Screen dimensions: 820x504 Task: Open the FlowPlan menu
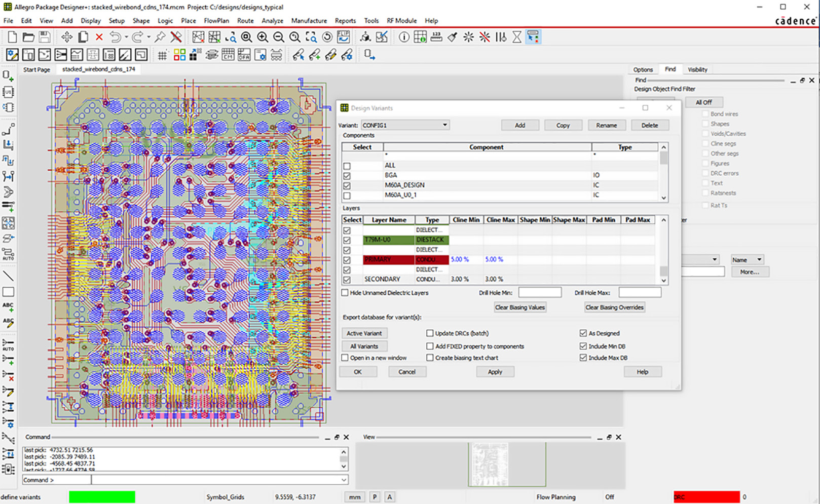click(216, 21)
